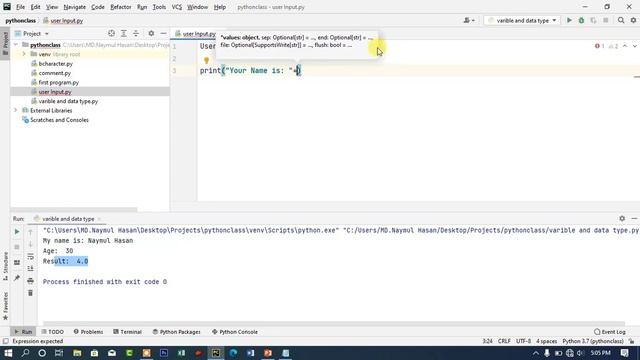
Task: Click the error indicator in editor corner
Action: [x=600, y=46]
